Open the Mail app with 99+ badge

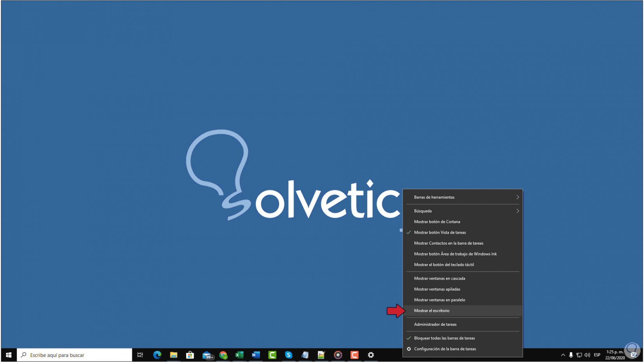[x=207, y=355]
